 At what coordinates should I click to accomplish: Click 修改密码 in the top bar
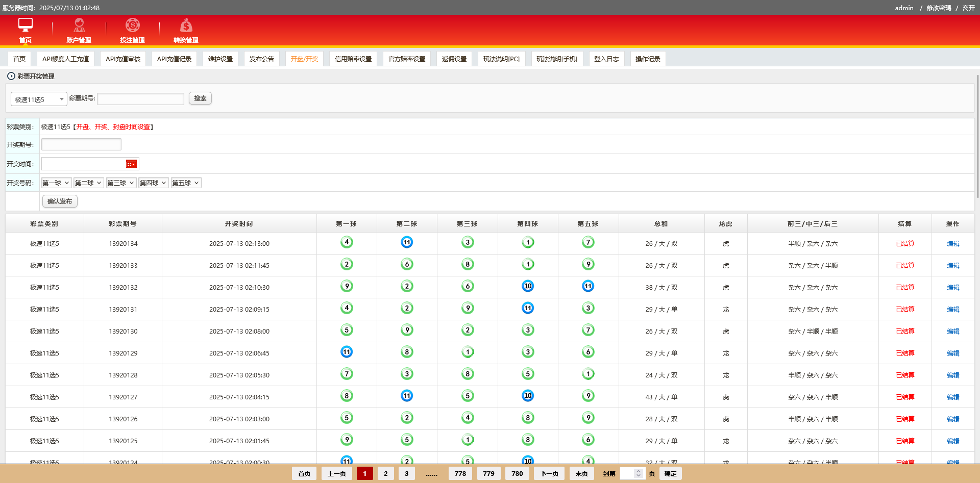tap(939, 8)
